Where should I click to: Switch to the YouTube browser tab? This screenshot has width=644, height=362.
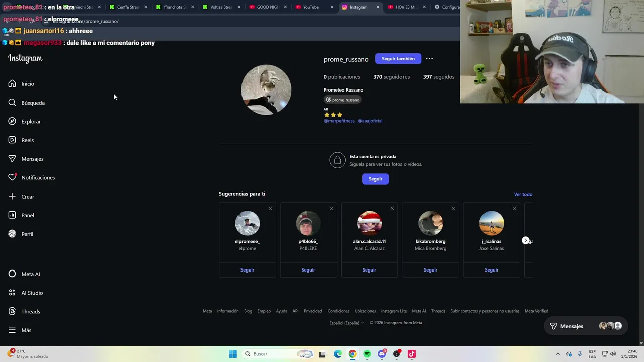[x=314, y=7]
